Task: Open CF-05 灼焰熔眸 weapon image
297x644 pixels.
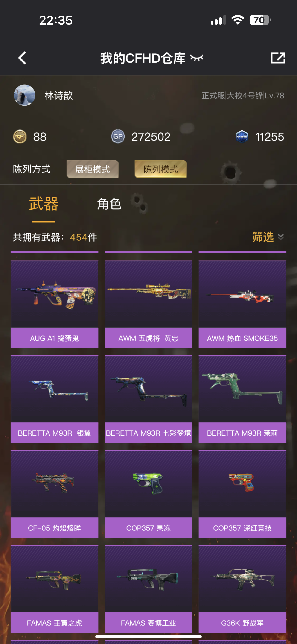Action: [x=55, y=484]
